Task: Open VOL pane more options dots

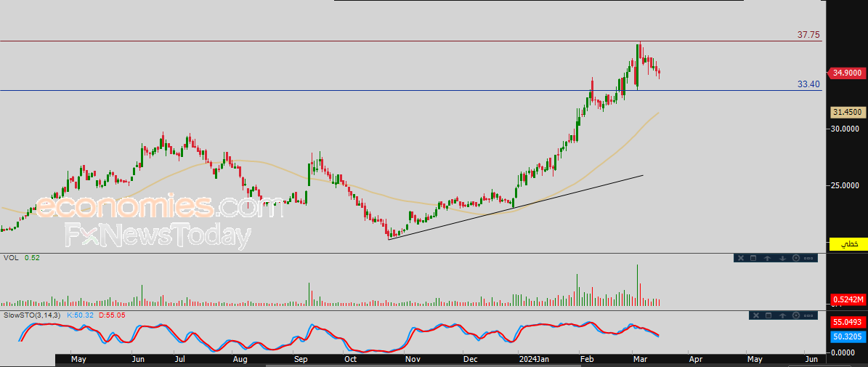Action: click(808, 259)
